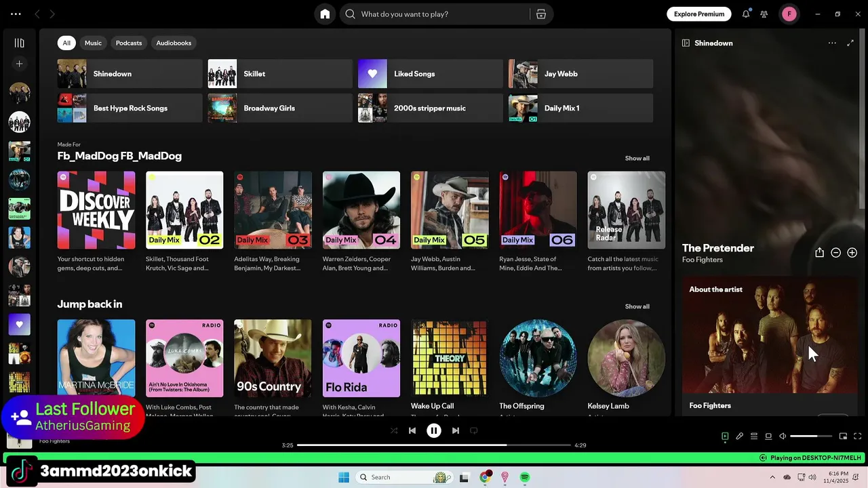Show hidden system tray icons chevron
Image resolution: width=868 pixels, height=488 pixels.
click(772, 477)
